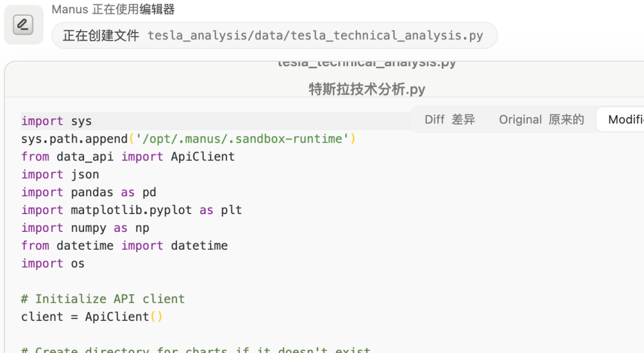Place cursor on the import json line

[60, 175]
